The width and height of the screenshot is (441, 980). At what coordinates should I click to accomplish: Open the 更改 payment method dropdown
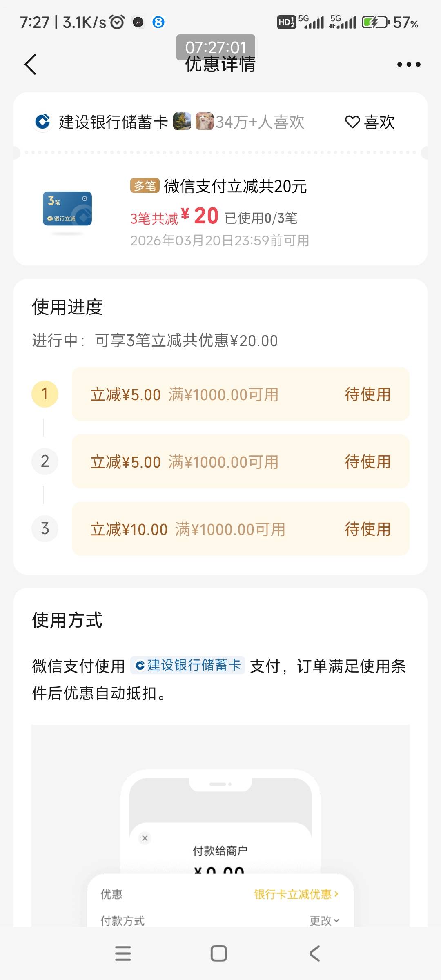tap(324, 920)
